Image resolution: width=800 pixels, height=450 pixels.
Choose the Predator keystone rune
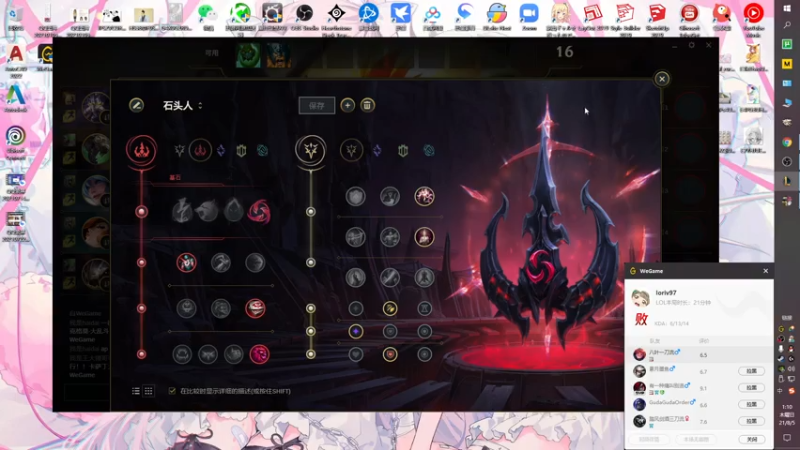(207, 211)
